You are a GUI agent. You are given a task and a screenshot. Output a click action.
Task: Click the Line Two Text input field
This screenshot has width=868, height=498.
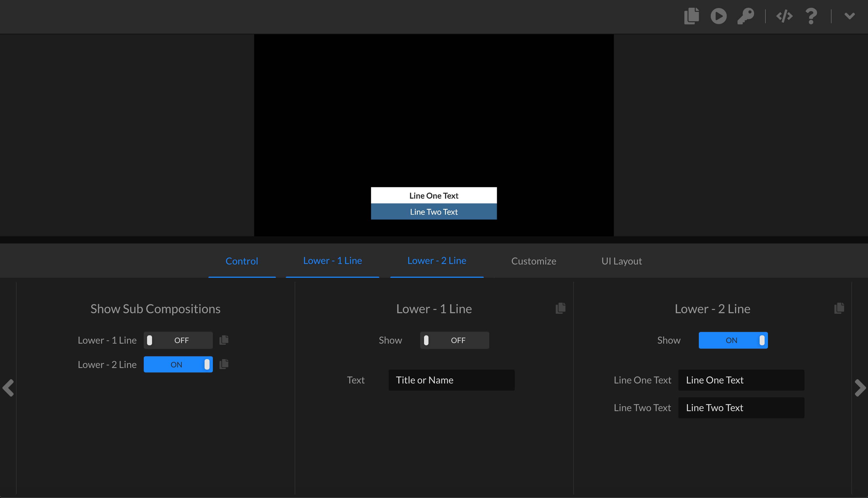(741, 408)
